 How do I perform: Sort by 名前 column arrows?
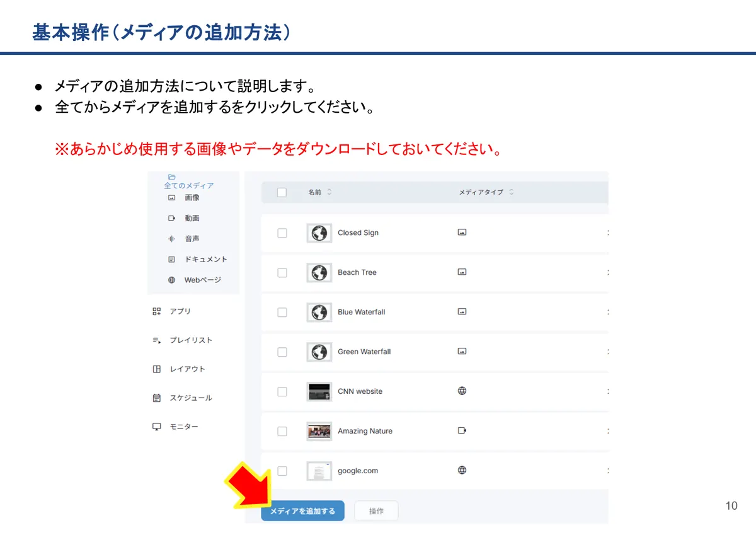329,192
